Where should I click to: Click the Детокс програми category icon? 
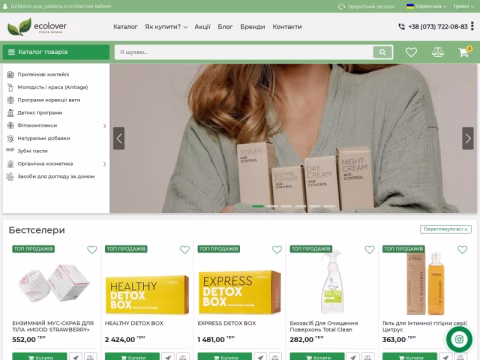click(x=10, y=113)
